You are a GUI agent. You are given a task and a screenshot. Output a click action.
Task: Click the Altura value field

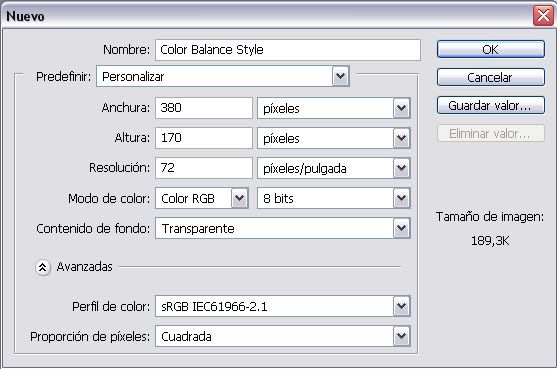pos(204,138)
